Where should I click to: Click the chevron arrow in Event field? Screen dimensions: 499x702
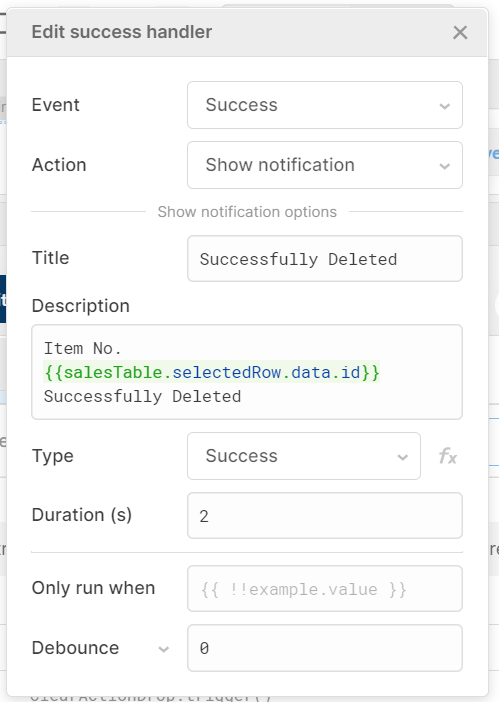(444, 106)
